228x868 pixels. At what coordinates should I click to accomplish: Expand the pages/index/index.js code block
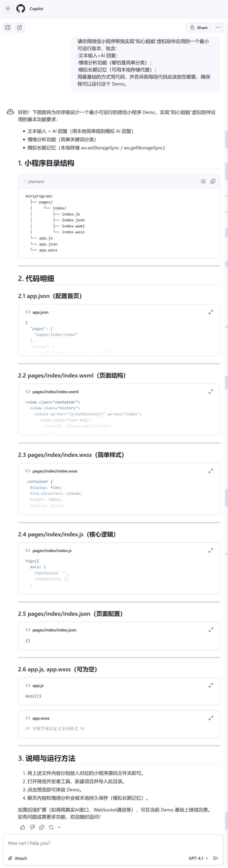211,551
